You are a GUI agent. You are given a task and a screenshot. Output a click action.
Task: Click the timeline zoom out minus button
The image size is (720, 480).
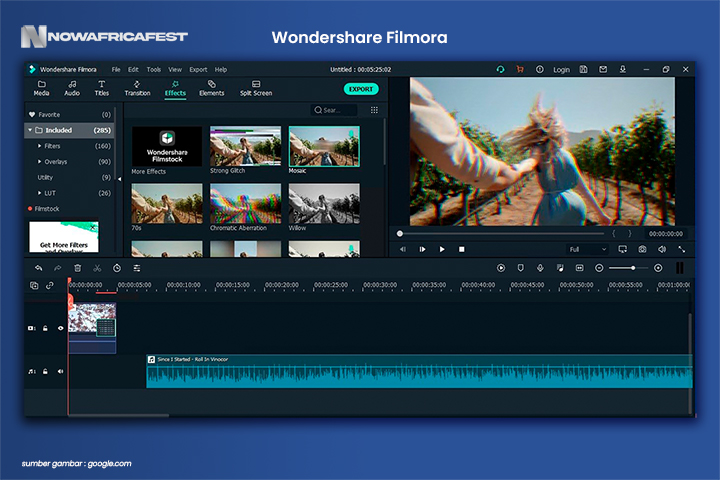coord(599,268)
